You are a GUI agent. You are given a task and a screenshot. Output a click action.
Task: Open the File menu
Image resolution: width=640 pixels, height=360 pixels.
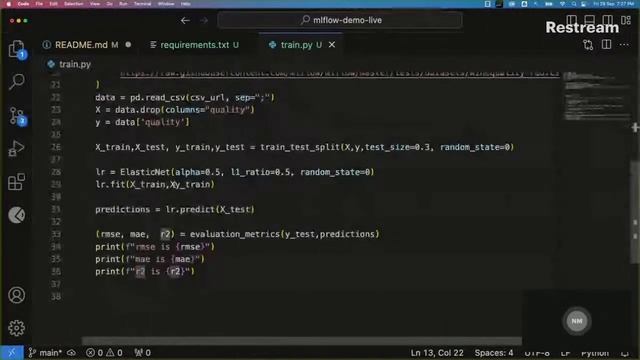point(39,4)
